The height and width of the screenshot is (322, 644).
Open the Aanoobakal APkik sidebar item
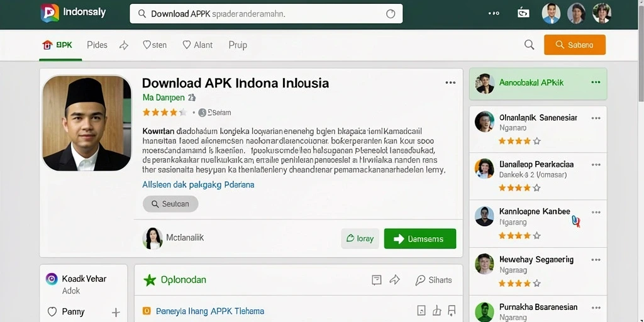coord(538,84)
